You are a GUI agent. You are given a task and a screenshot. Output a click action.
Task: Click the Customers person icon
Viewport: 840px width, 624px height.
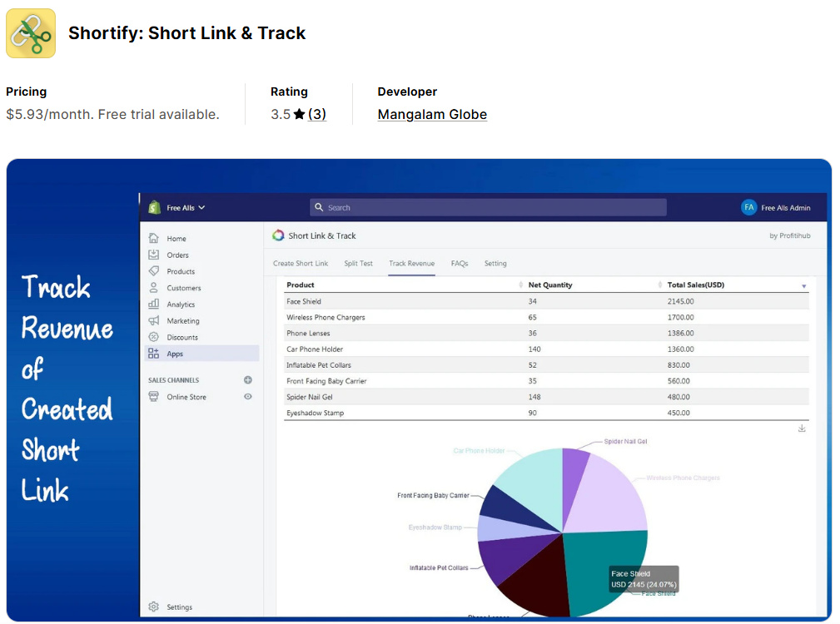[154, 288]
